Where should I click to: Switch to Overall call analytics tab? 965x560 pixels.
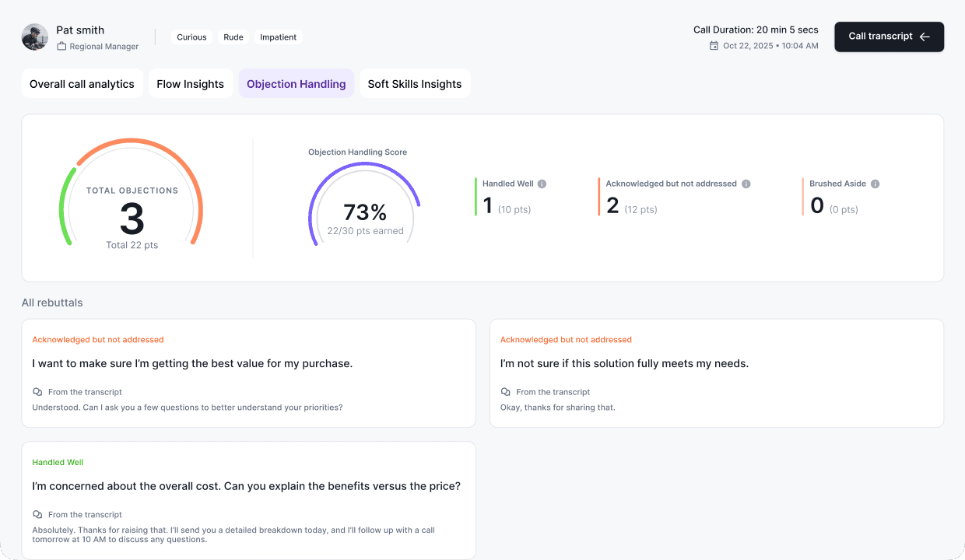pyautogui.click(x=82, y=84)
